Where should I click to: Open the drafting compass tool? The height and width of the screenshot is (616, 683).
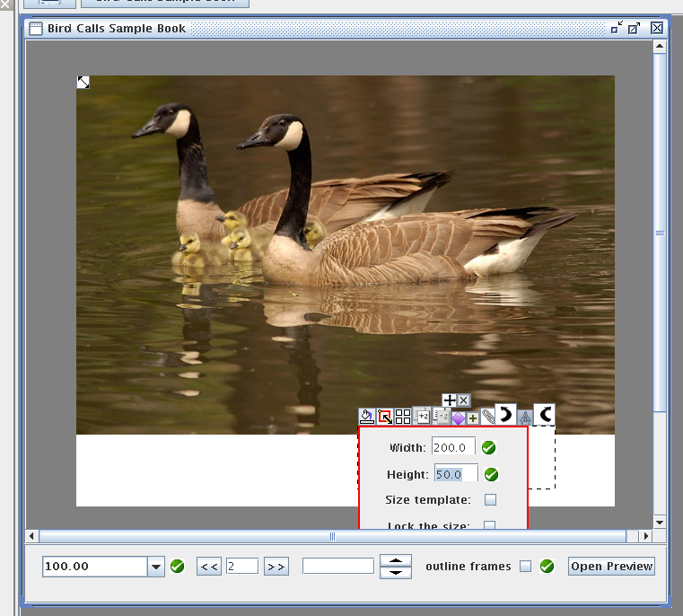(525, 418)
